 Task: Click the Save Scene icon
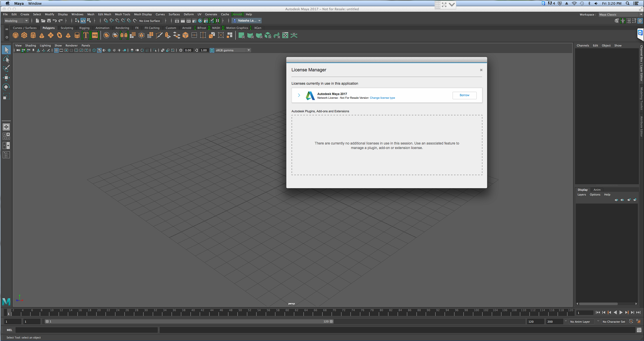pos(49,21)
